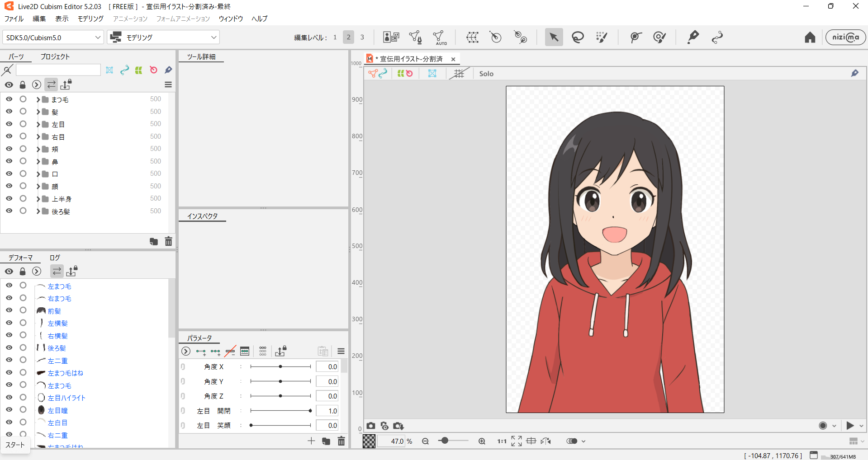Click the スタート button

coord(15,445)
